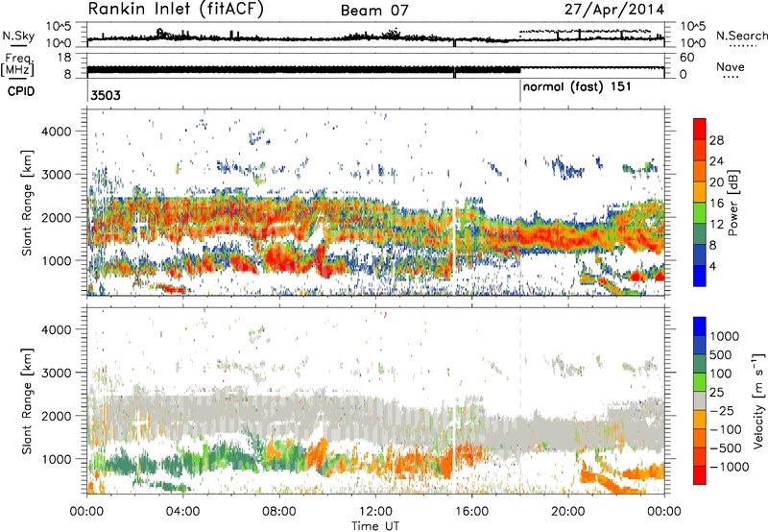Click the velocity colorbar tick '1000'

(725, 336)
